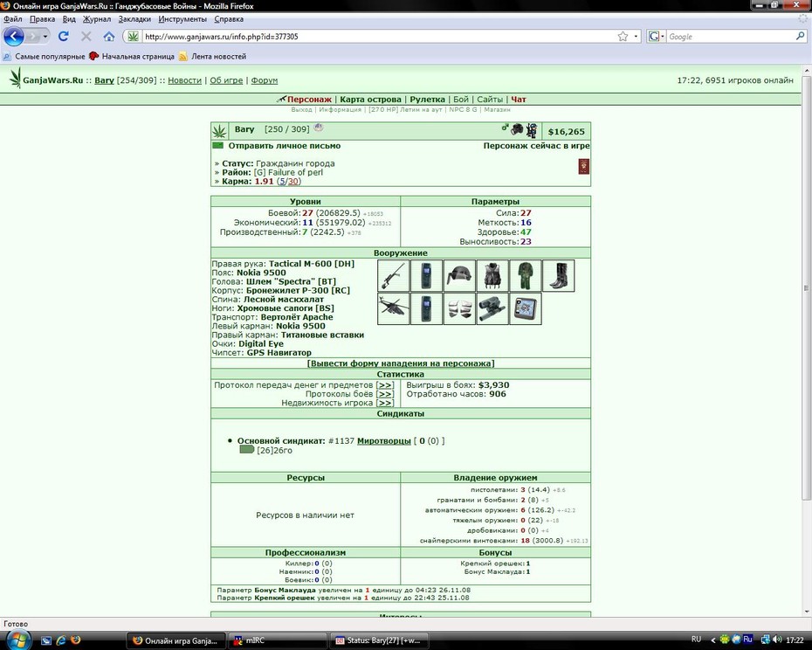This screenshot has height=650, width=812.
Task: Click the Firefox Back navigation button
Action: point(14,37)
